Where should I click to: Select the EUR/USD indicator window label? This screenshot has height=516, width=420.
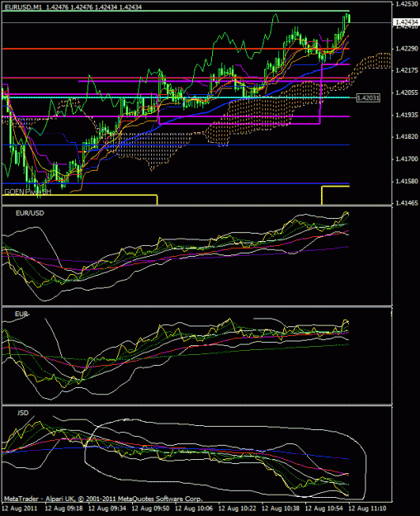[x=30, y=213]
